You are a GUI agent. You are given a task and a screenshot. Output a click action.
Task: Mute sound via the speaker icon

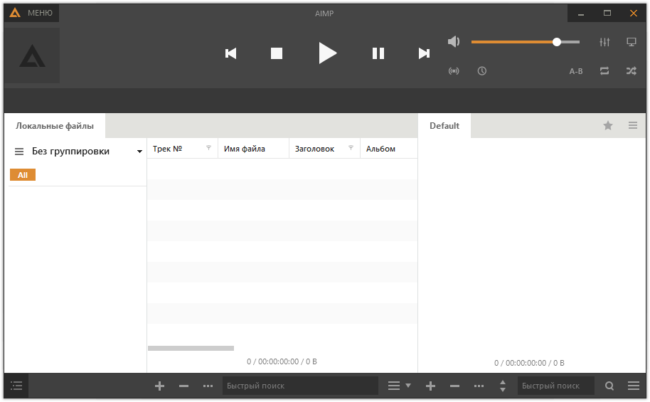[x=454, y=41]
